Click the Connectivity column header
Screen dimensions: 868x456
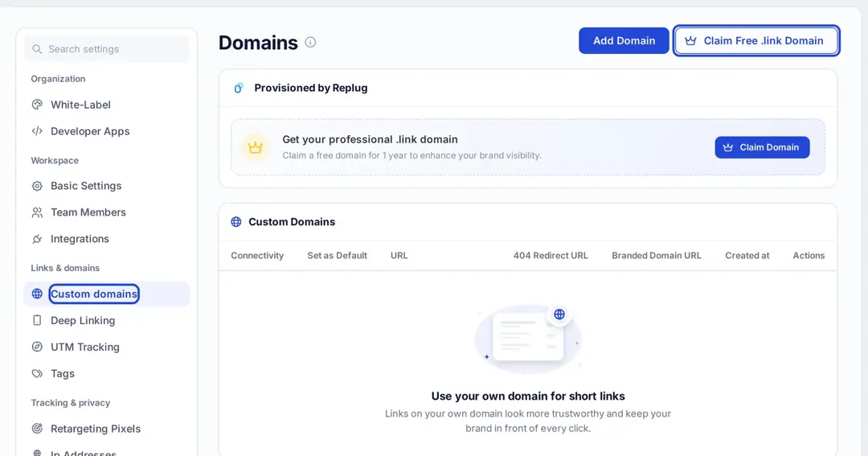point(257,256)
